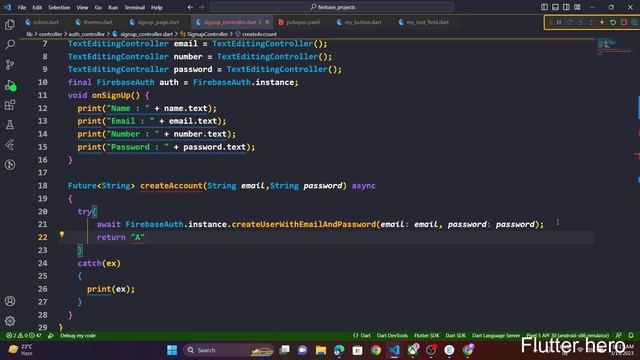640x360 pixels.
Task: Pause the debug session
Action: (x=559, y=22)
